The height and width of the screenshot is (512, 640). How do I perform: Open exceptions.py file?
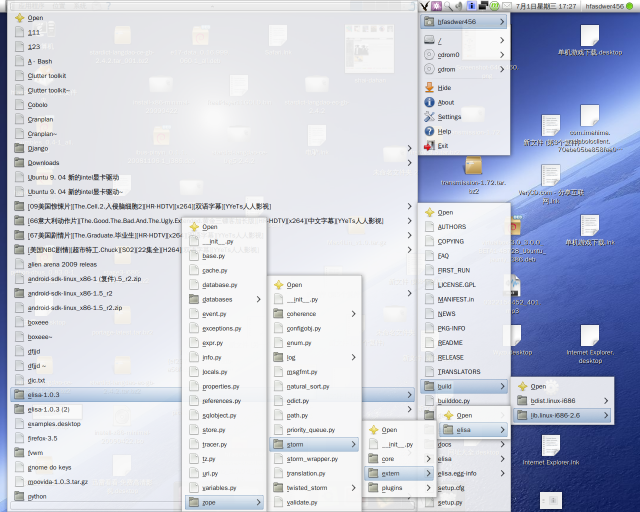click(222, 328)
